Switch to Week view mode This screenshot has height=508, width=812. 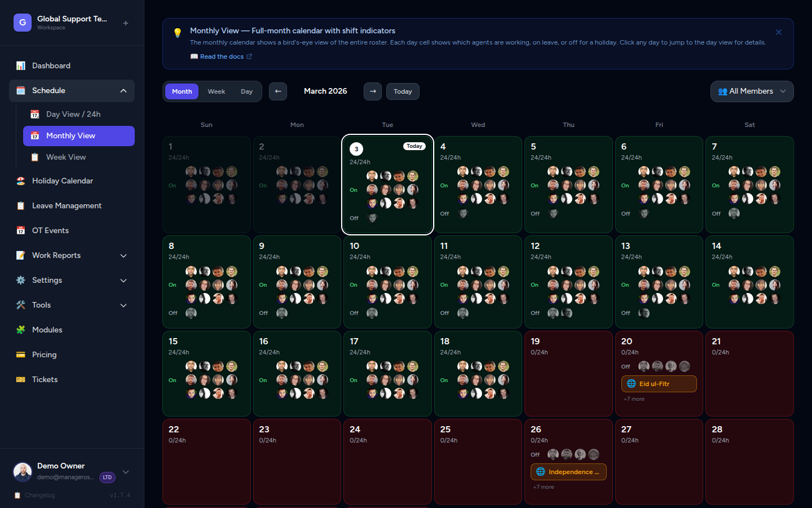coord(216,91)
